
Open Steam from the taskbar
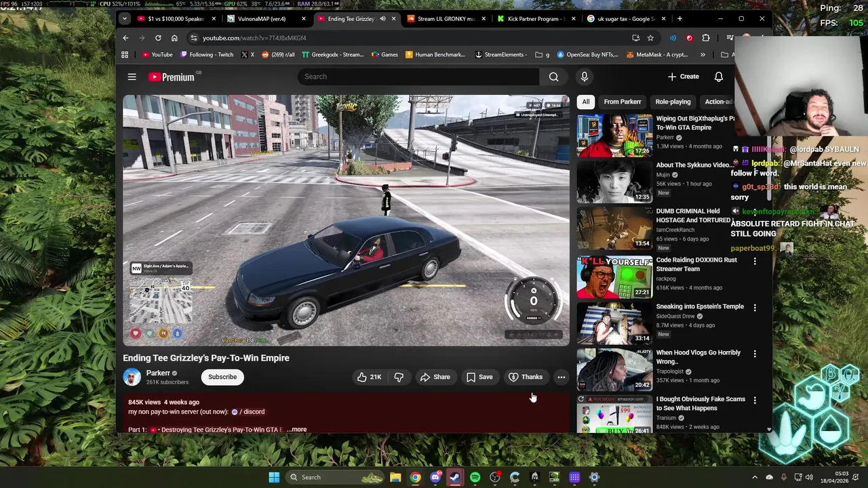pyautogui.click(x=455, y=477)
